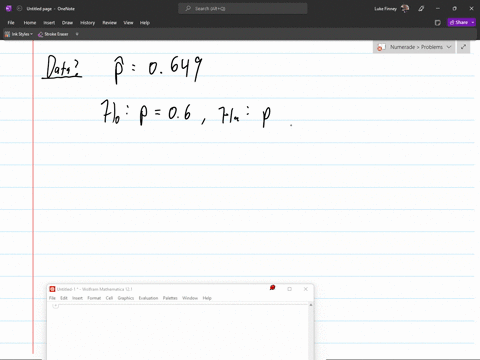Screen dimensions: 480x360
Task: Open the Window menu in Mathematica
Action: pyautogui.click(x=190, y=298)
